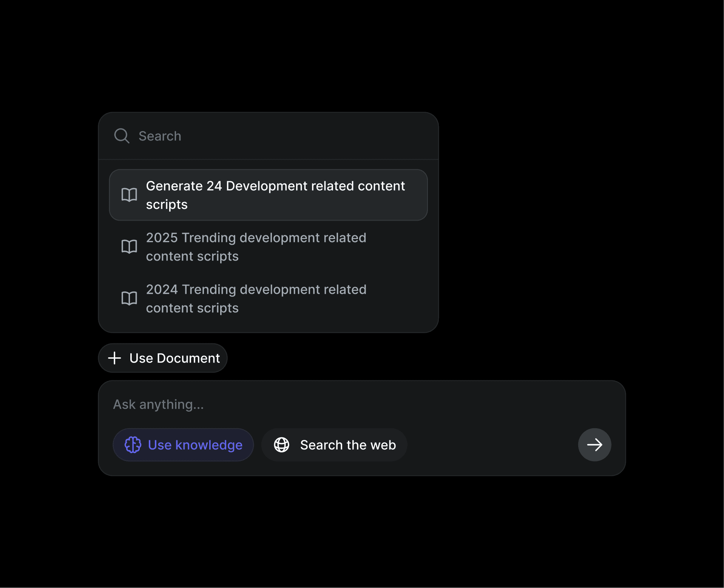Focus the 'Ask anything...' prompt field
Viewport: 724px width, 588px height.
pos(362,404)
